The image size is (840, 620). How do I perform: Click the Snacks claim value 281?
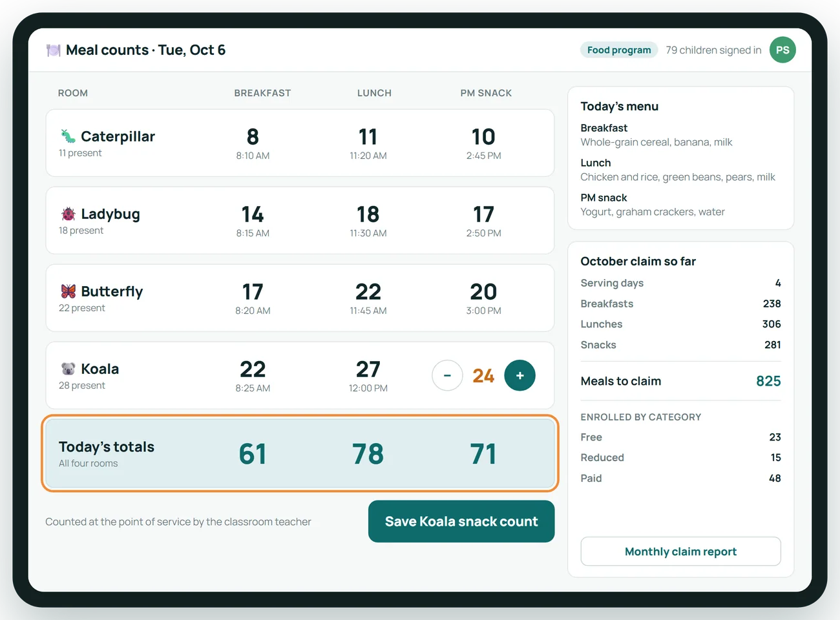point(773,345)
